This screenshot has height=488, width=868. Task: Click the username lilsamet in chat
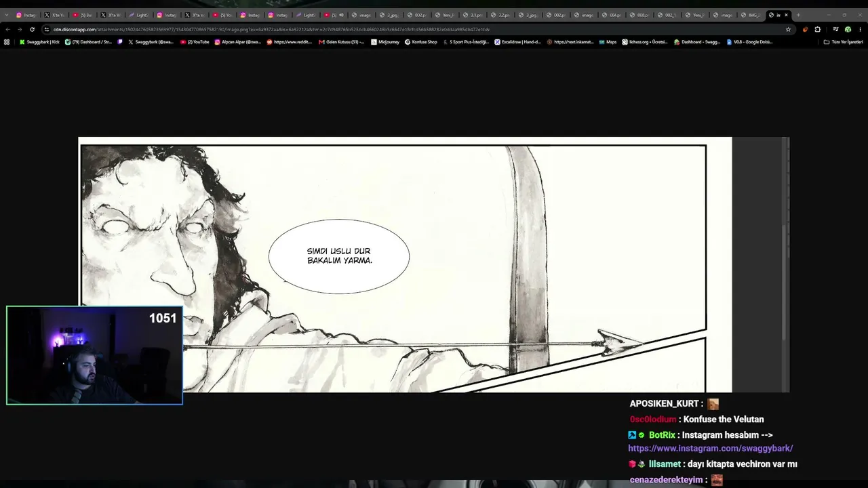665,464
